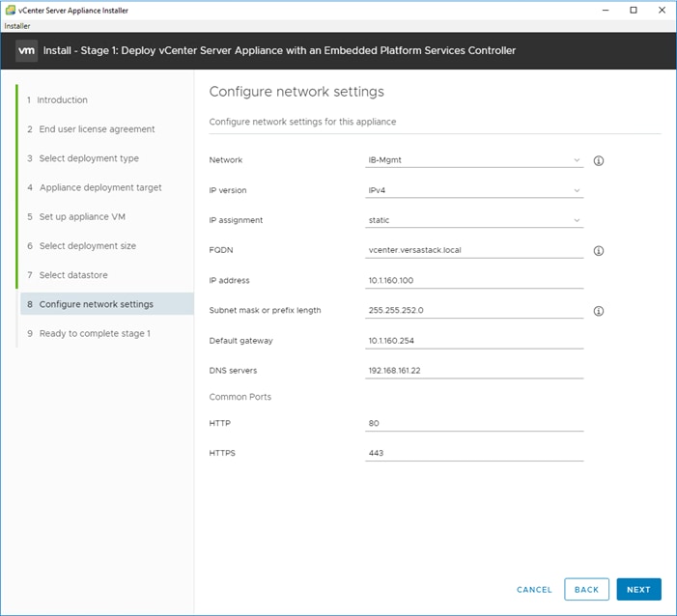Maximize the installer window
The image size is (677, 616).
tap(634, 10)
